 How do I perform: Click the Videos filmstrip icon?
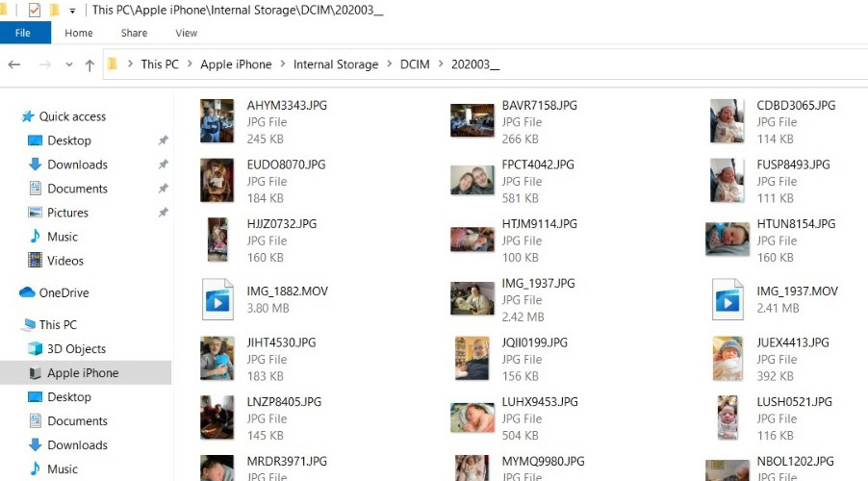click(x=35, y=260)
